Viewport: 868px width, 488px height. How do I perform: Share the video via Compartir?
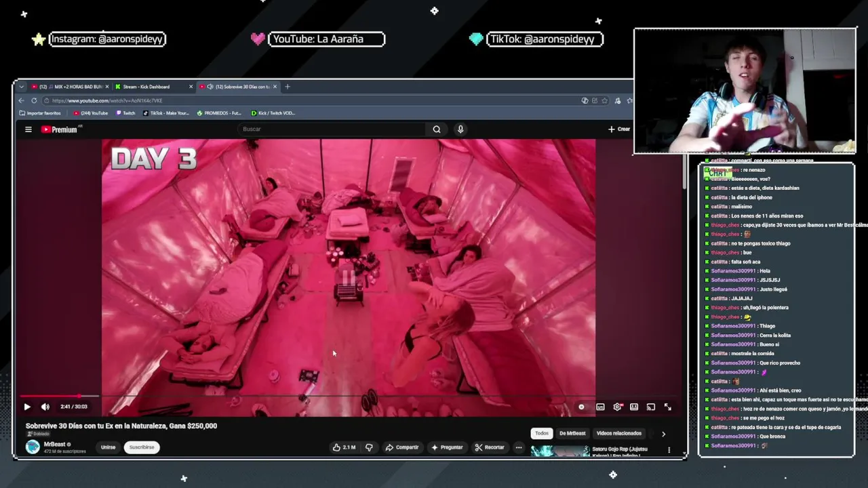(402, 447)
